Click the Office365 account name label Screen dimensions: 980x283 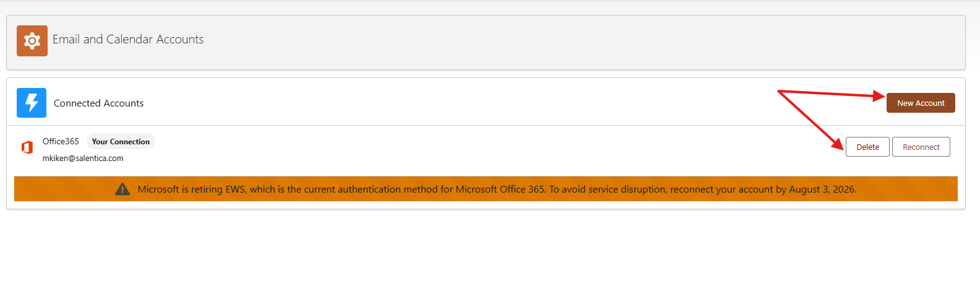[61, 141]
